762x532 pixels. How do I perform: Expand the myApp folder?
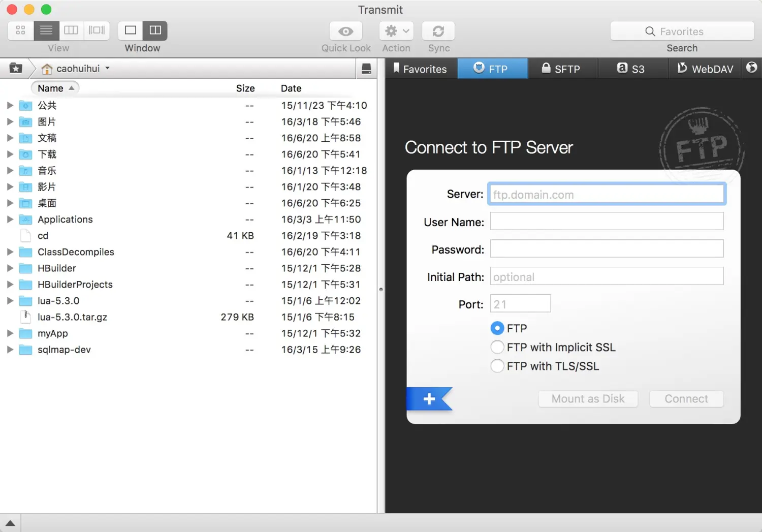coord(10,333)
